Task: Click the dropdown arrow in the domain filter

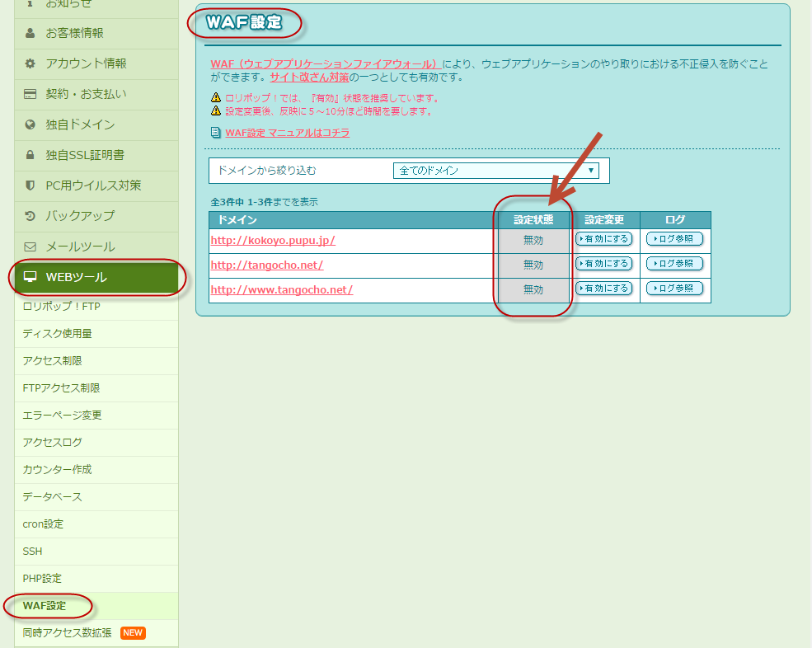Action: 591,171
